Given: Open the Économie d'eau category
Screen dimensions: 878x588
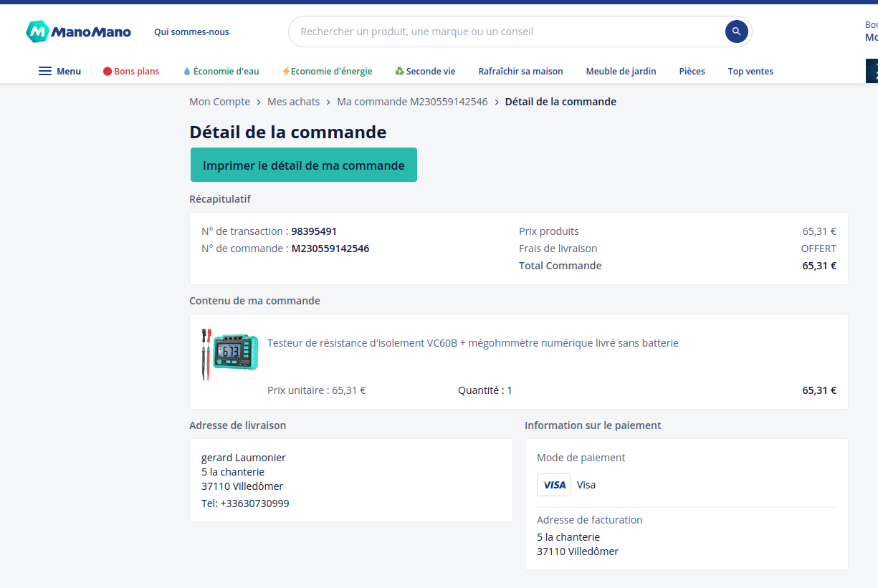Looking at the screenshot, I should pos(221,71).
